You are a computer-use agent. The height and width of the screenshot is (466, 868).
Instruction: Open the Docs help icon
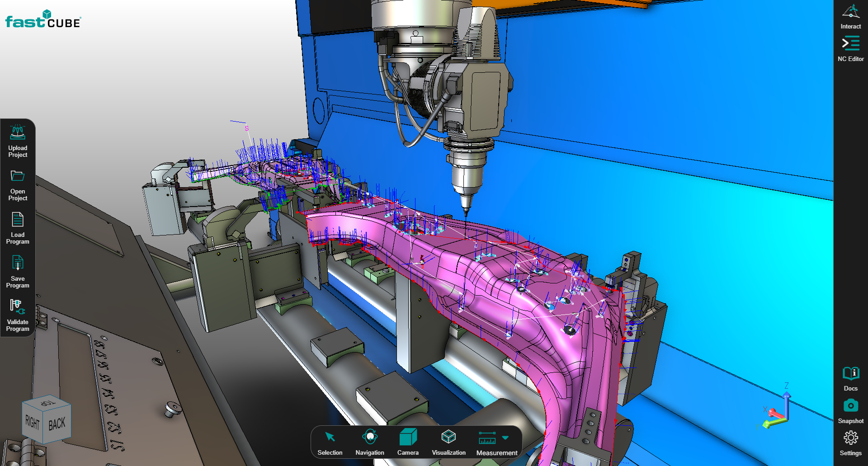[850, 374]
